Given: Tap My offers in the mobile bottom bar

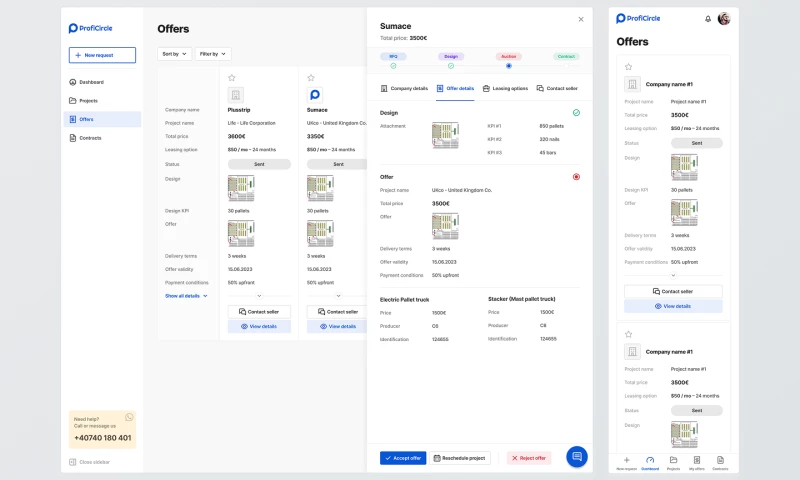Looking at the screenshot, I should 696,461.
